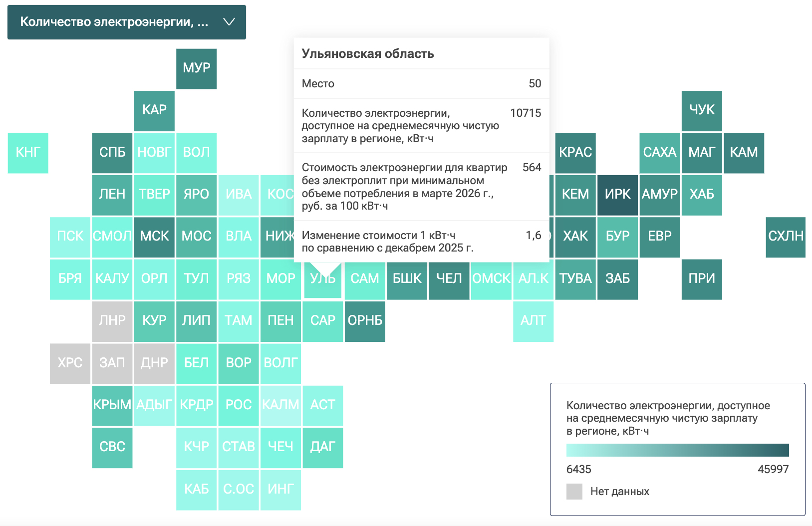Click the ПРИ region tile
812x526 pixels.
click(x=702, y=279)
